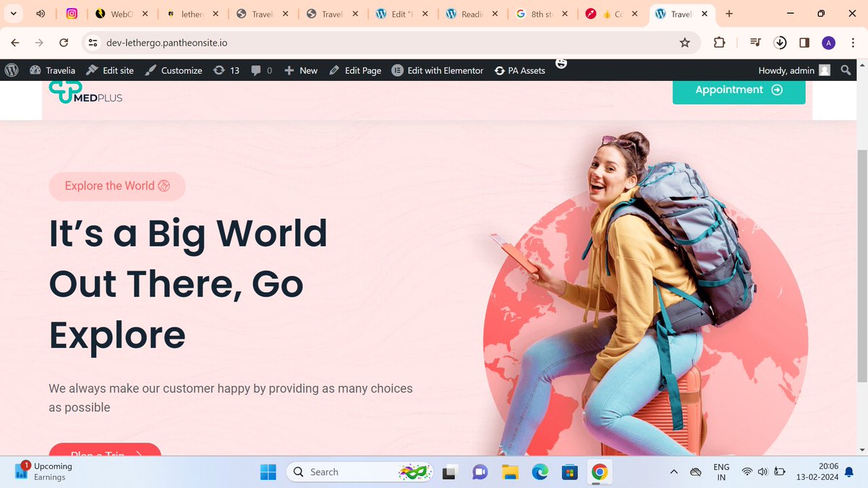Viewport: 868px width, 488px height.
Task: Click the browser Forward arrow
Action: pos(39,43)
